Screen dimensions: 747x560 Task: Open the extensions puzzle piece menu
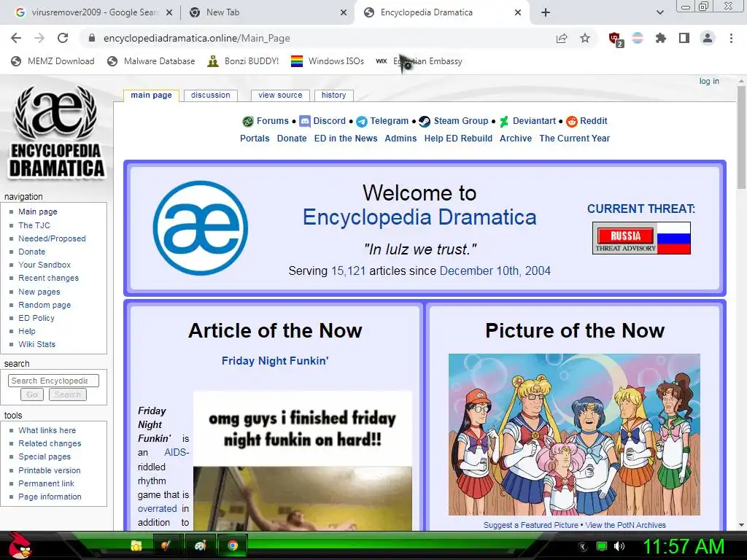pyautogui.click(x=660, y=38)
